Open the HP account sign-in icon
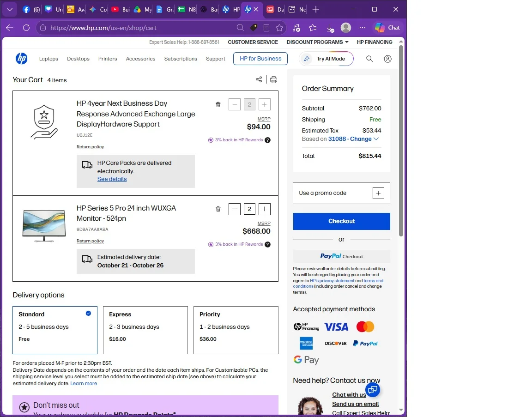532x417 pixels. 387,59
